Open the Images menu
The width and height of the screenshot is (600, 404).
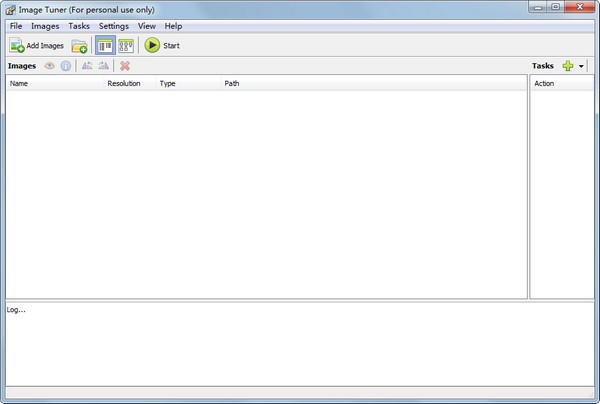(x=45, y=26)
